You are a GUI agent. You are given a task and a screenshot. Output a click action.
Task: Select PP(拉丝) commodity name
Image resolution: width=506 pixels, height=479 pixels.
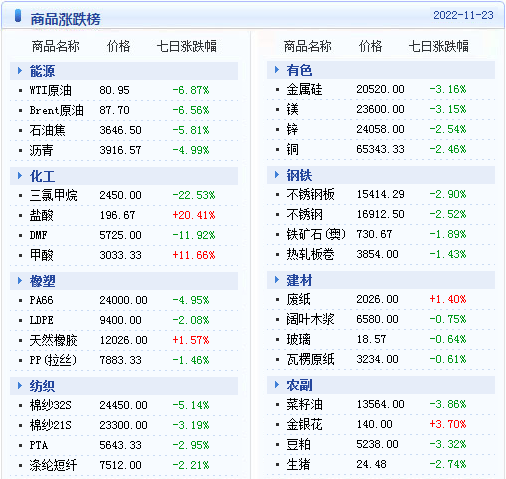coord(53,360)
